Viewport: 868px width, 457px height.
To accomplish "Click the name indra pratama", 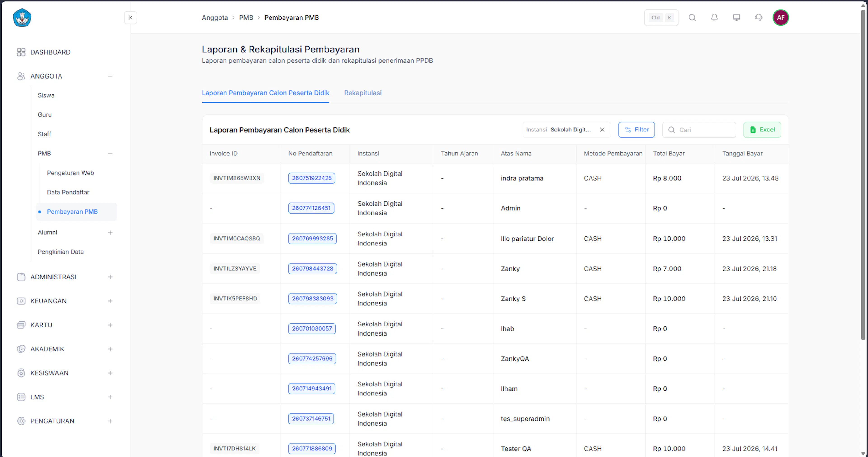I will coord(522,178).
